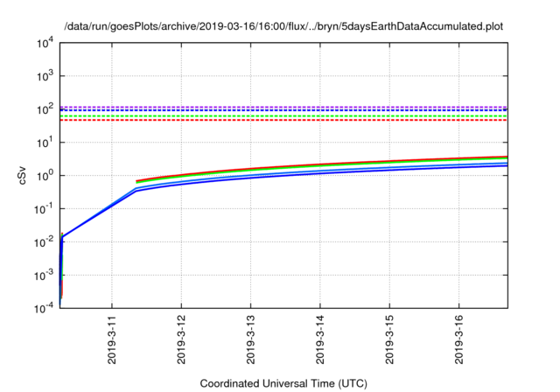
Task: Click the 10^2 y-axis tick label
Action: click(x=45, y=109)
